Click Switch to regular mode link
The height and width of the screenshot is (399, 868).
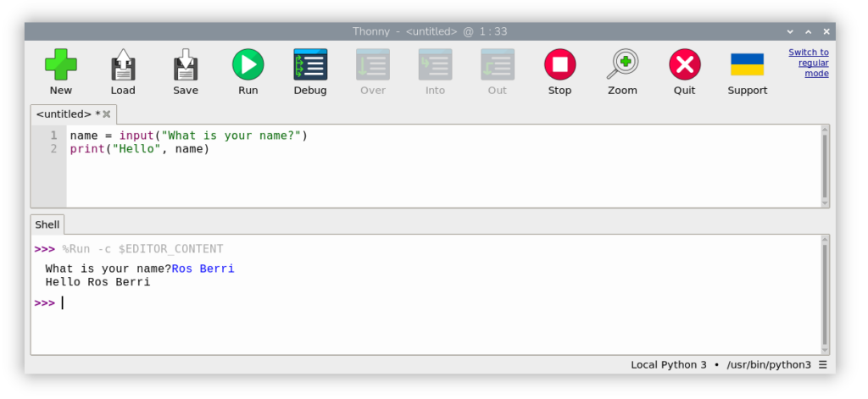(x=809, y=63)
